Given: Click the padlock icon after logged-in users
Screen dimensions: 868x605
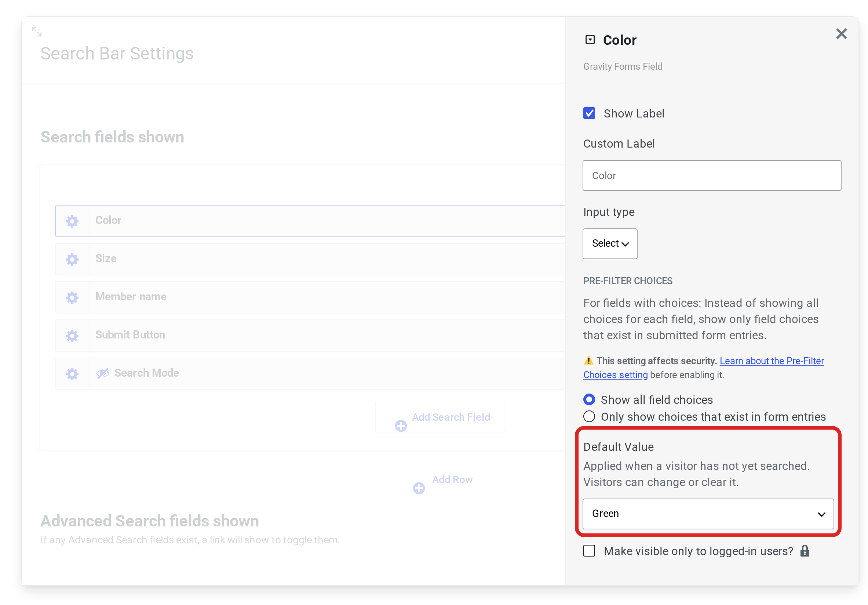Looking at the screenshot, I should click(x=805, y=551).
